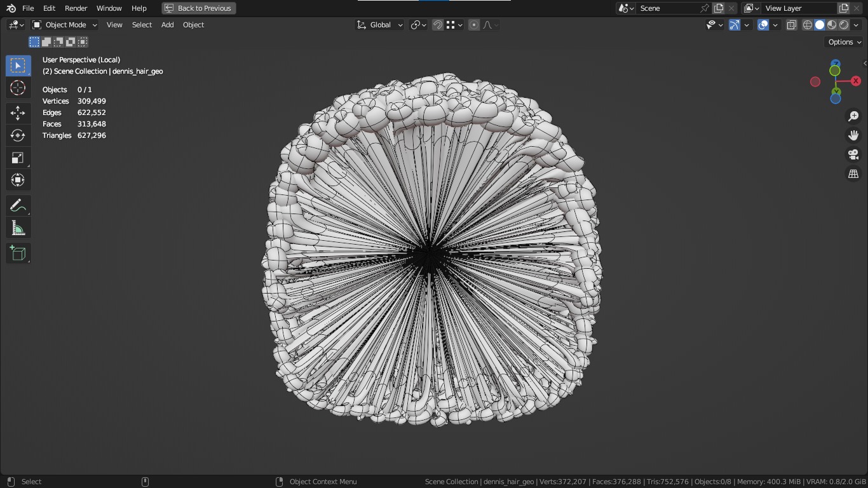Switch to solid viewport shading

tap(820, 25)
